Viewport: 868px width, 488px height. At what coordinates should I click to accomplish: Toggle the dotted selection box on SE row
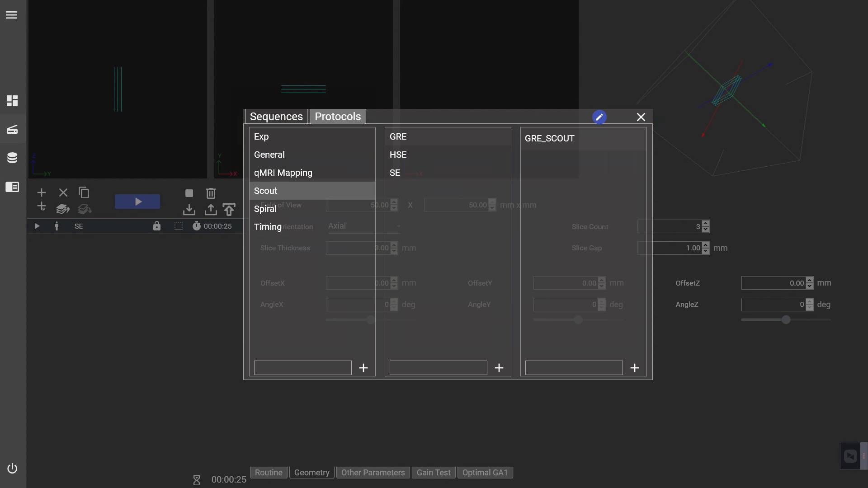[x=179, y=226]
